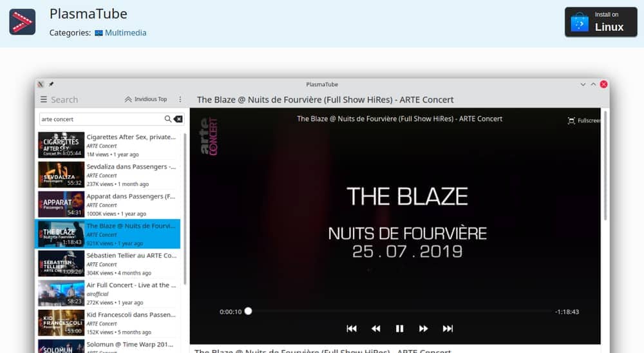Click the window pin icon in titlebar
Image resolution: width=644 pixels, height=353 pixels.
click(x=52, y=84)
